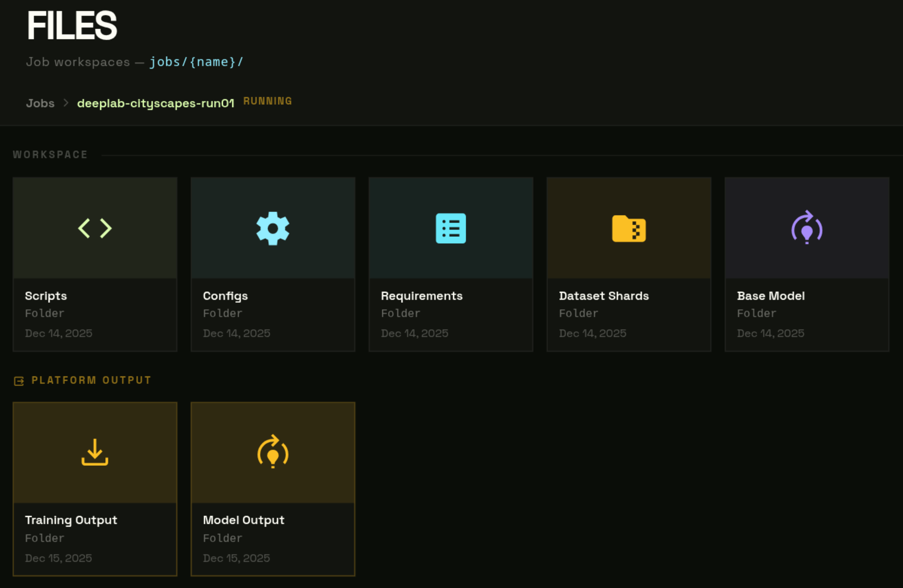Click the WORKSPACE section heading
The height and width of the screenshot is (588, 903).
pyautogui.click(x=51, y=155)
